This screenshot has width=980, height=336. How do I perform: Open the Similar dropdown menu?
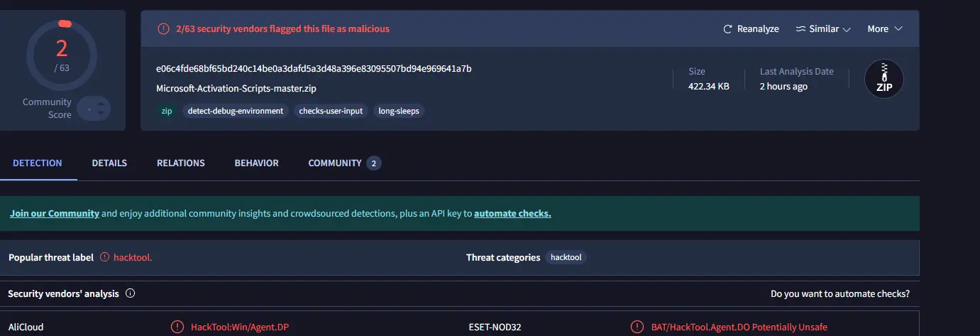pyautogui.click(x=822, y=29)
